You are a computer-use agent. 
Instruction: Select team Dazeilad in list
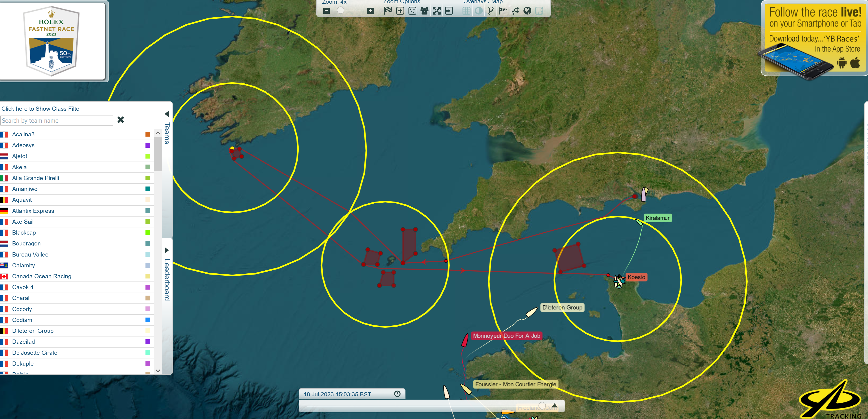[x=77, y=341]
